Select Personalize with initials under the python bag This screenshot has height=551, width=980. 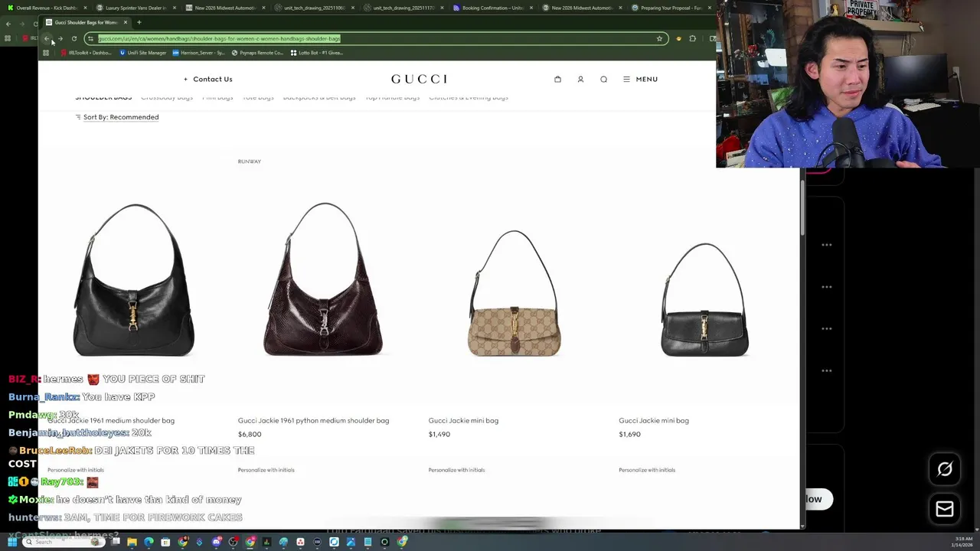(266, 470)
